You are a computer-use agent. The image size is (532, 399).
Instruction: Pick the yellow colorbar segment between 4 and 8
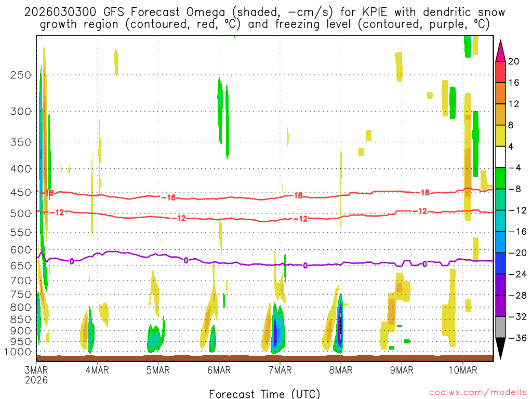pos(501,136)
